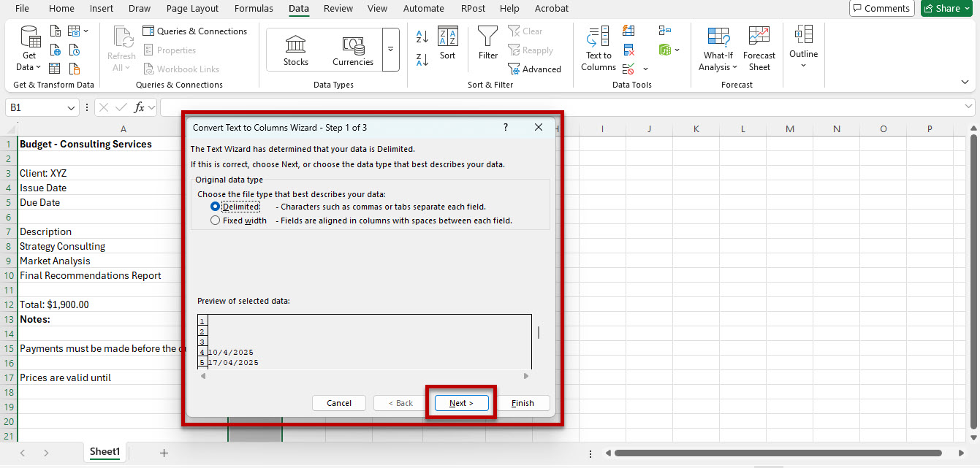Image resolution: width=980 pixels, height=468 pixels.
Task: Sort A to Z ascending
Action: click(422, 36)
